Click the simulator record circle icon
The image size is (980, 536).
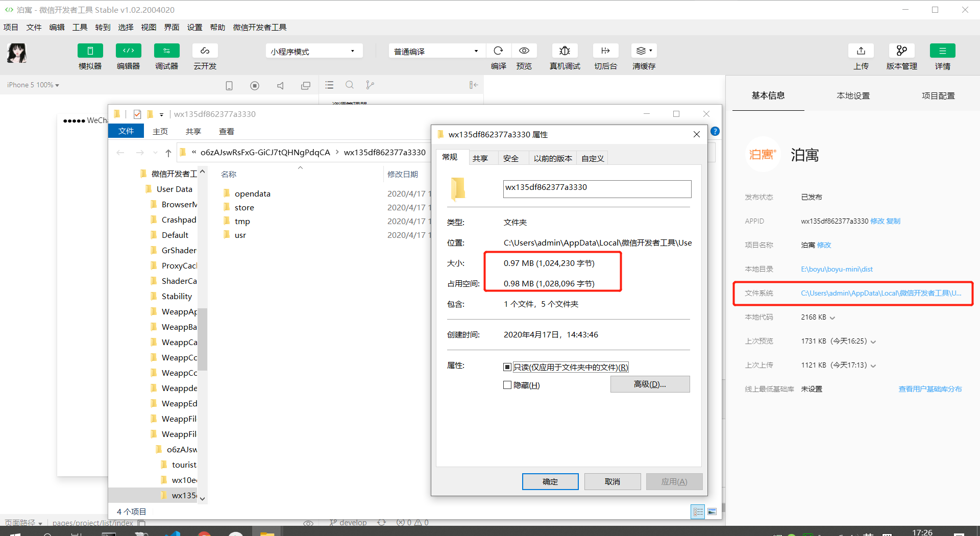coord(255,85)
